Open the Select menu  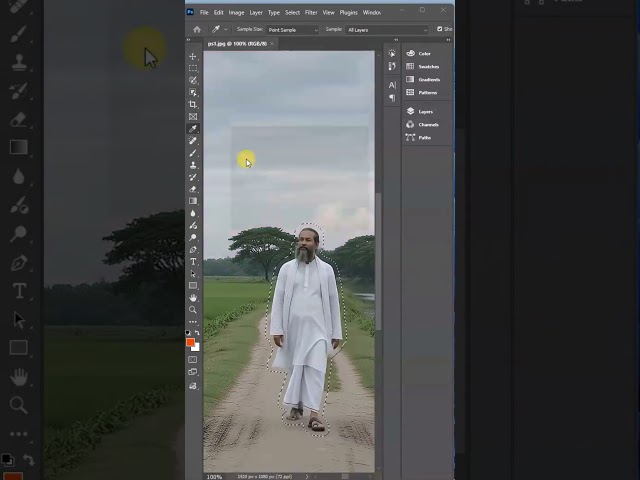[292, 13]
